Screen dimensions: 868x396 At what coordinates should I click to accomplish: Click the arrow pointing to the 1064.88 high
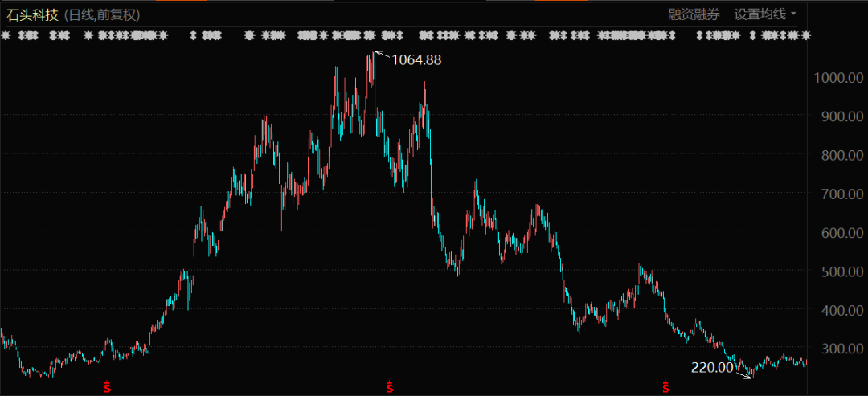(382, 55)
